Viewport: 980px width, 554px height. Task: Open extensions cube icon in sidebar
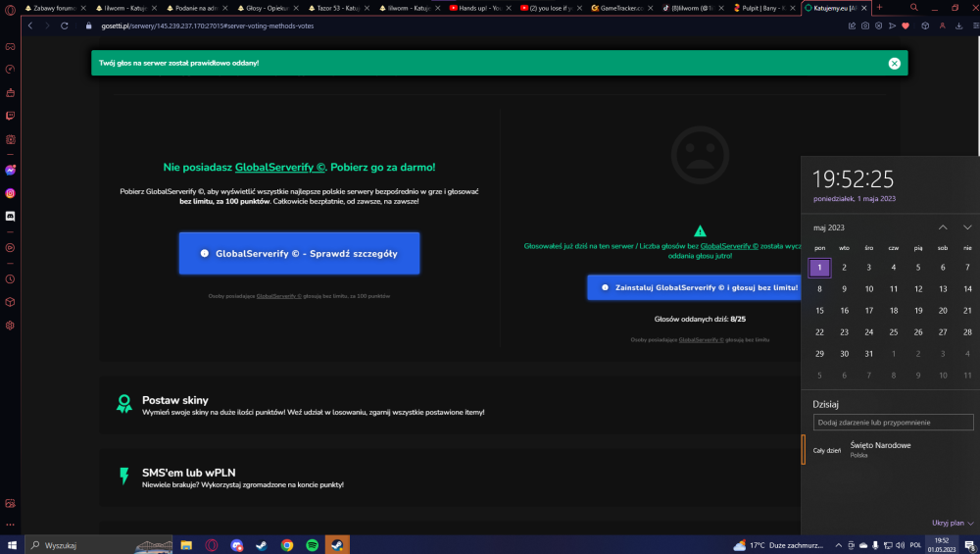point(10,302)
